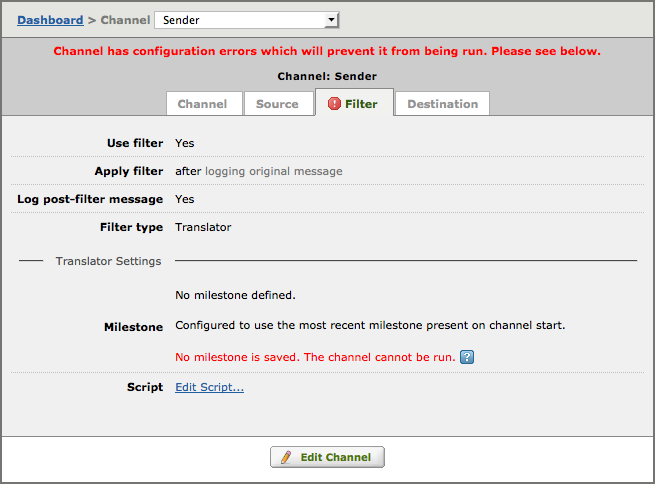This screenshot has width=655, height=484.
Task: Click the 'Log post-filter message' label
Action: (90, 199)
